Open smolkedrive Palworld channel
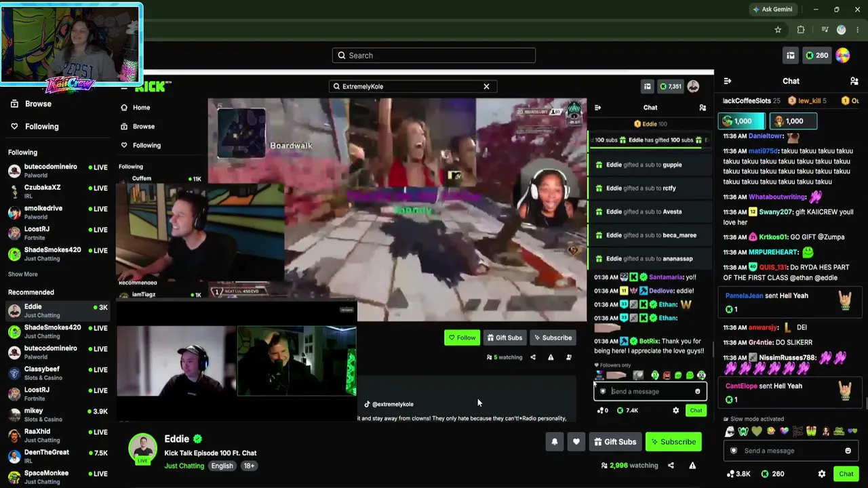 coord(58,213)
